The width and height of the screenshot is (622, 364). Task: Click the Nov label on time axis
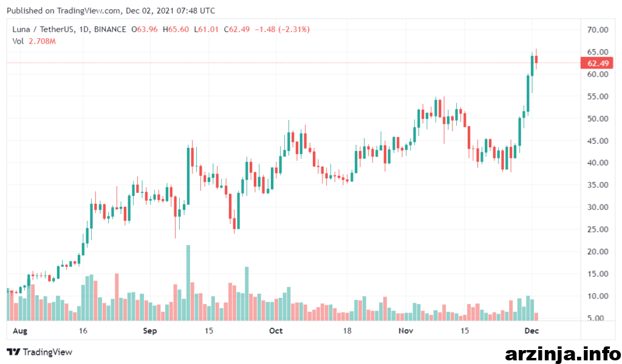tap(406, 331)
